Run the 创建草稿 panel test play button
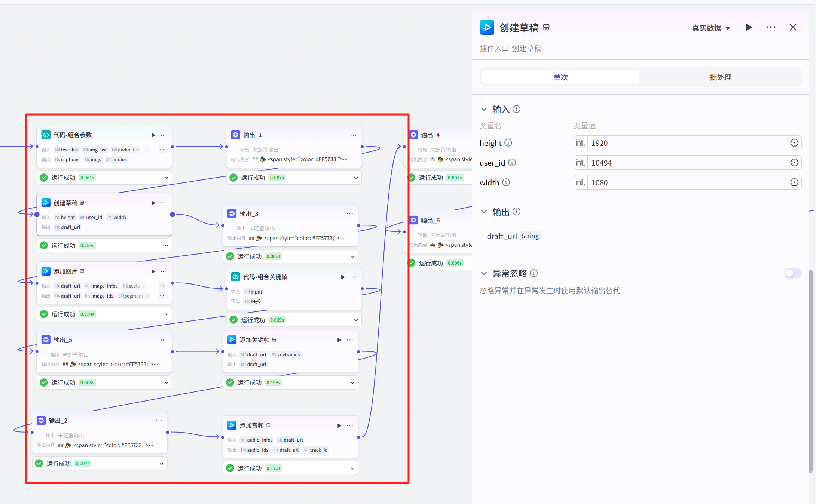The height and width of the screenshot is (504, 816). point(749,27)
